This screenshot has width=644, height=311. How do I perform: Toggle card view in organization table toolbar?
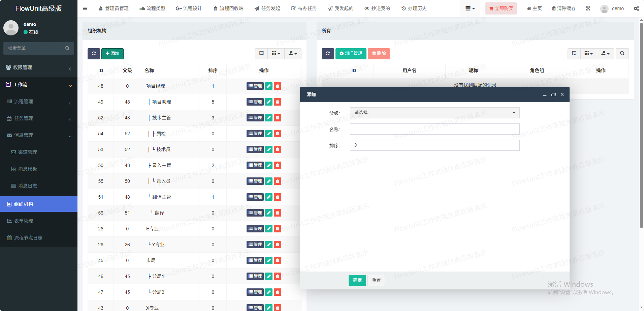pos(261,54)
